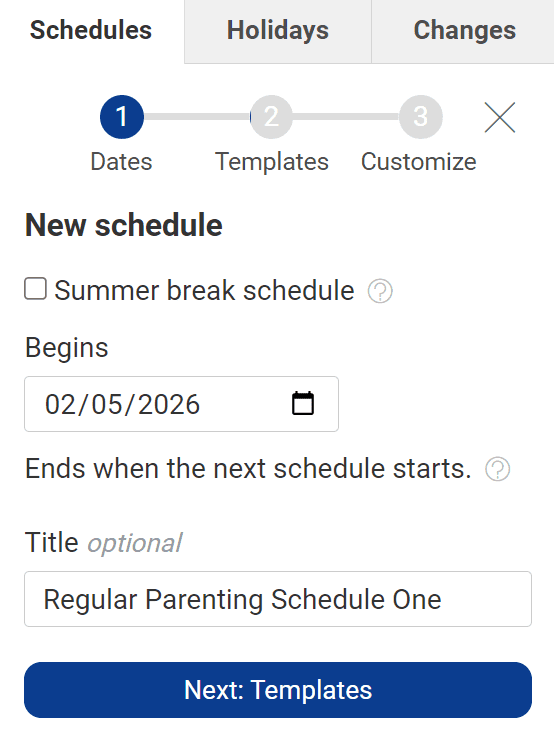This screenshot has height=741, width=554.
Task: Click the Customize step label
Action: 419,162
